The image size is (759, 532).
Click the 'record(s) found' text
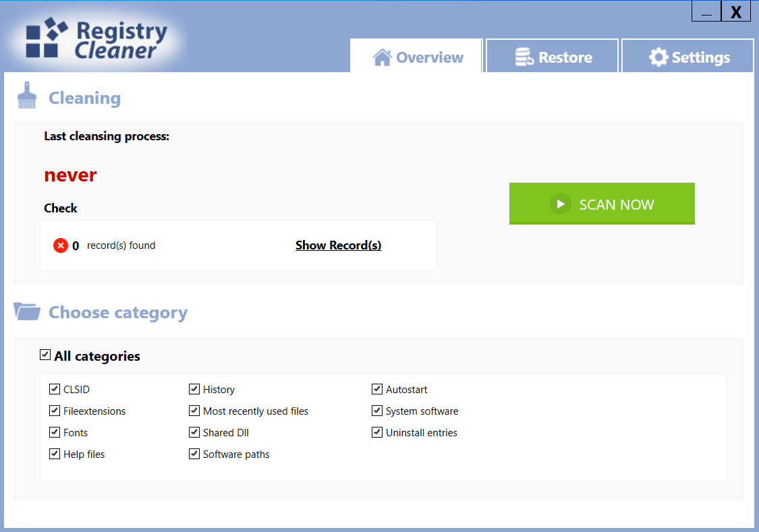point(121,245)
